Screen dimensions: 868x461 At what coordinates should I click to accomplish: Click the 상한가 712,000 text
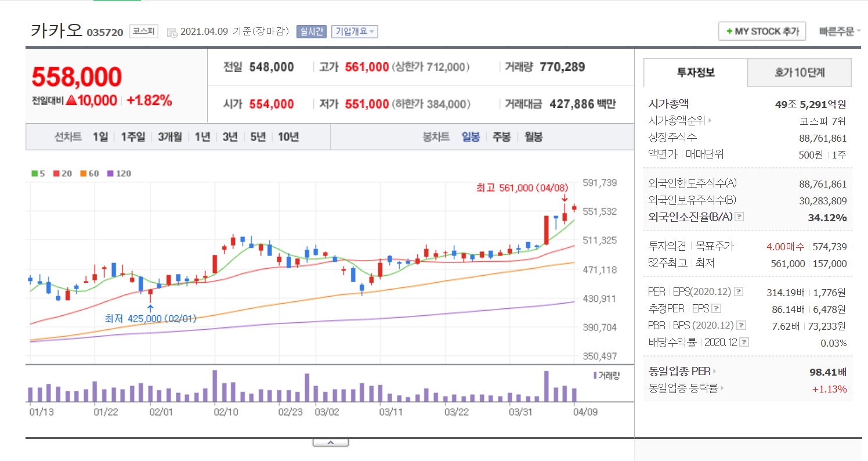[x=430, y=67]
